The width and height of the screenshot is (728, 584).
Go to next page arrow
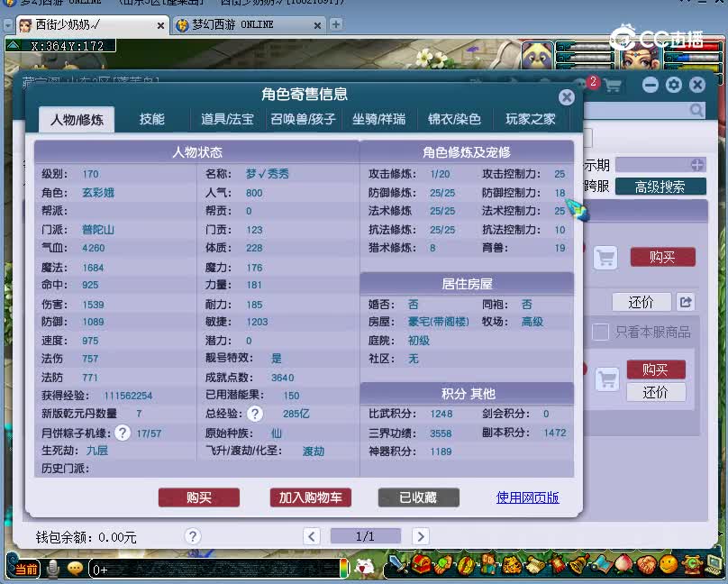tap(421, 536)
